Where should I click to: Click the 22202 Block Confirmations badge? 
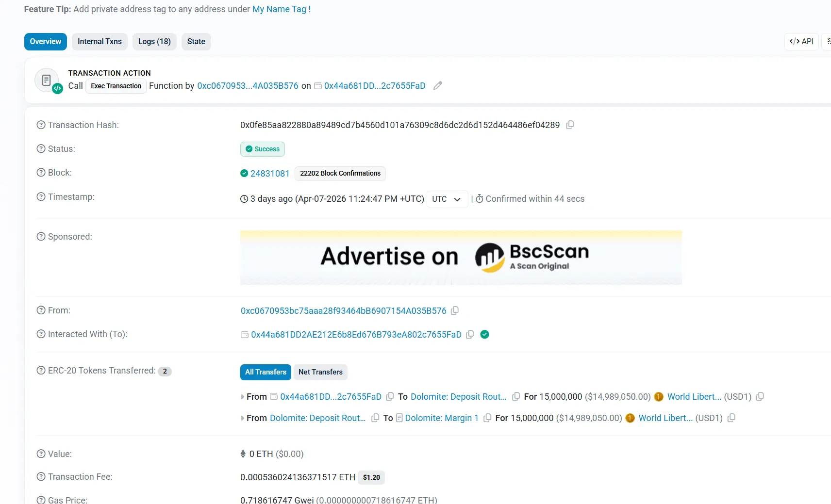[340, 174]
